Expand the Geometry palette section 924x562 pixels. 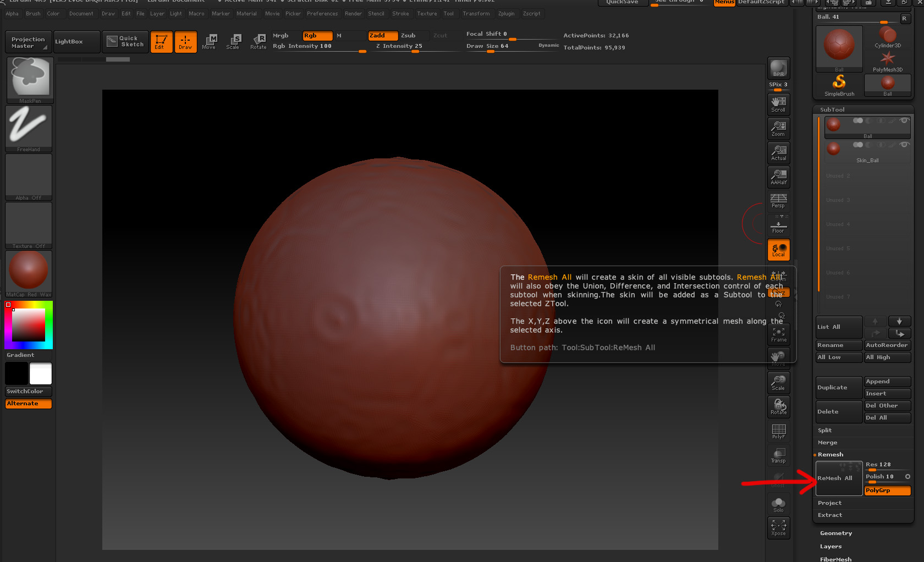click(x=836, y=533)
